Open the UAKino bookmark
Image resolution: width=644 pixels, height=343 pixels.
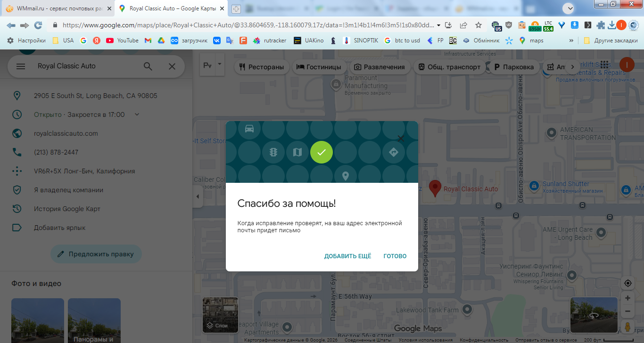click(x=308, y=41)
